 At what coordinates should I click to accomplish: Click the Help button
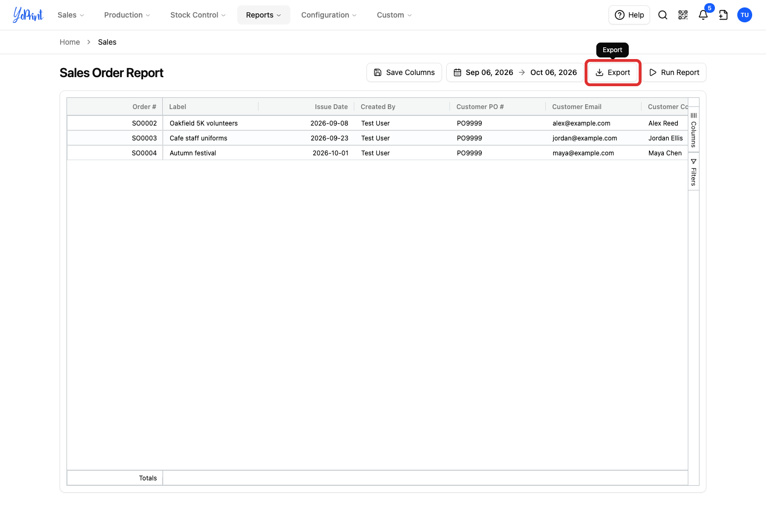(x=629, y=15)
